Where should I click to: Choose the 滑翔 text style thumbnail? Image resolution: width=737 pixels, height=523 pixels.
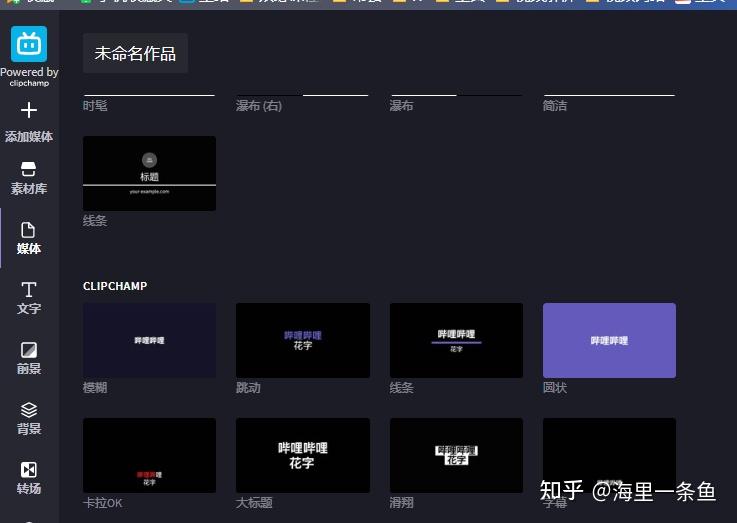(456, 455)
